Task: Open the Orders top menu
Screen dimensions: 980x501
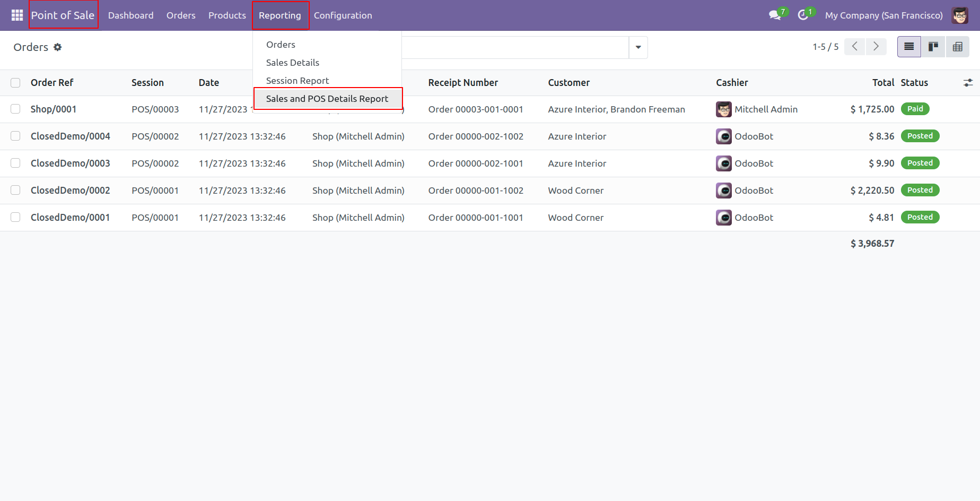Action: (x=181, y=15)
